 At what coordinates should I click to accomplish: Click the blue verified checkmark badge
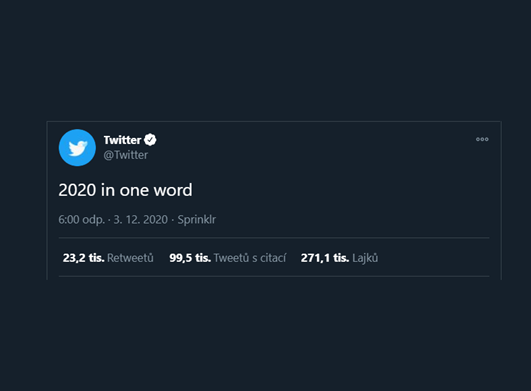click(x=150, y=140)
